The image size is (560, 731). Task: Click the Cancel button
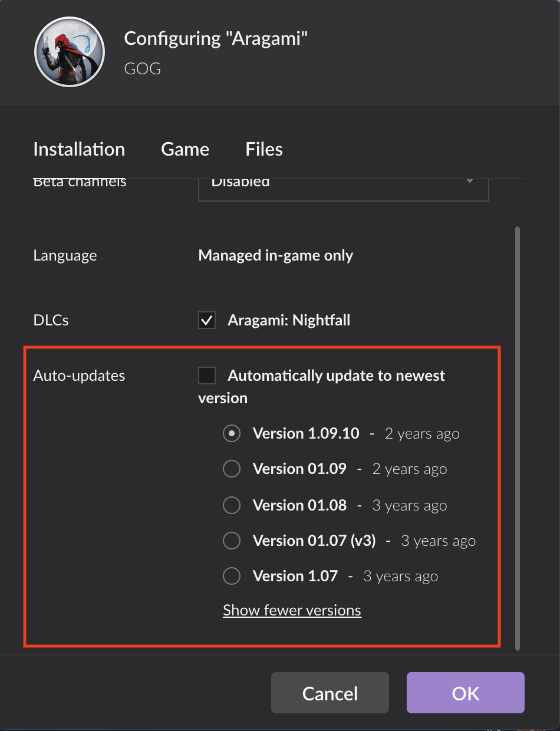[330, 693]
